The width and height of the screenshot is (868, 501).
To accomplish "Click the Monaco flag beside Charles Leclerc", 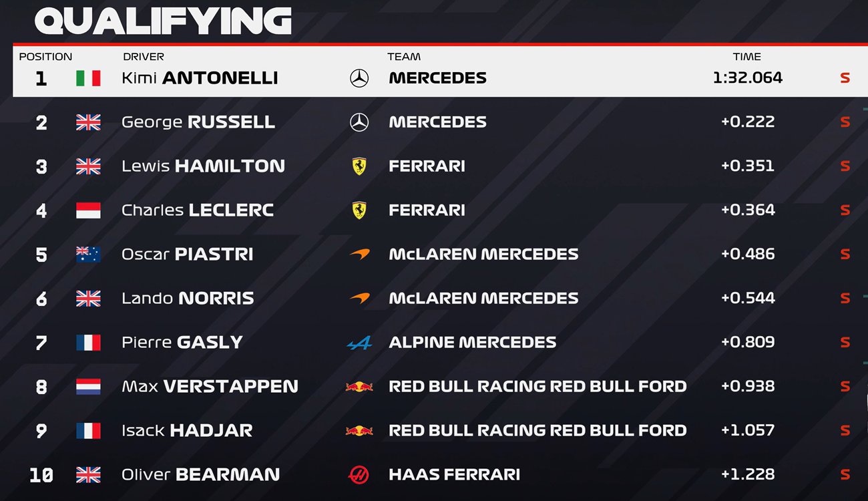I will [88, 210].
